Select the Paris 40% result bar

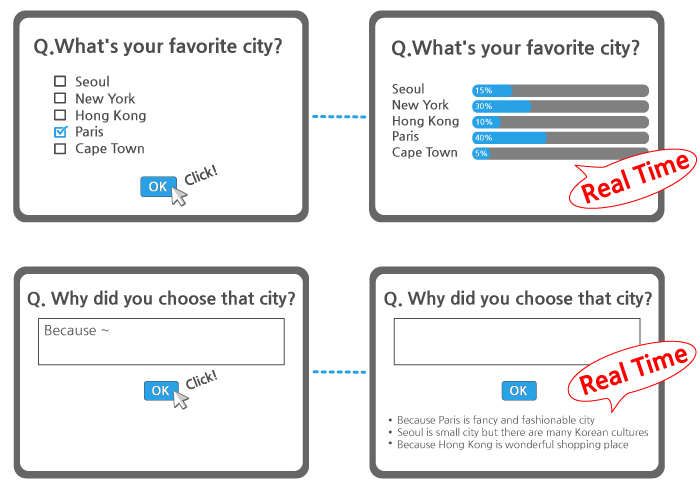click(560, 137)
